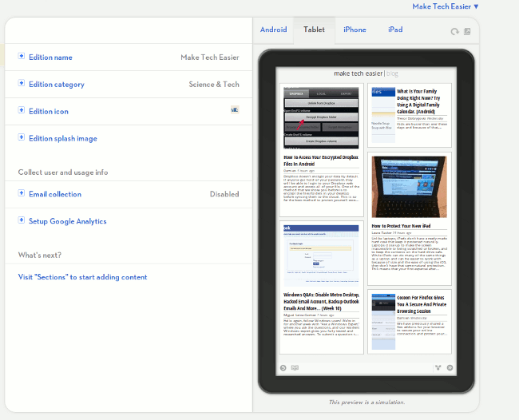
Task: Click the Edition icon link
Action: [x=49, y=112]
